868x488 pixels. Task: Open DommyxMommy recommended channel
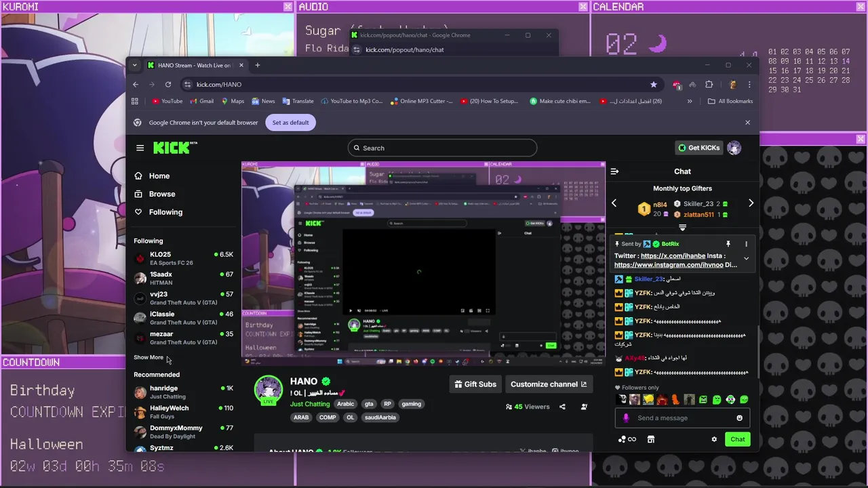click(183, 431)
